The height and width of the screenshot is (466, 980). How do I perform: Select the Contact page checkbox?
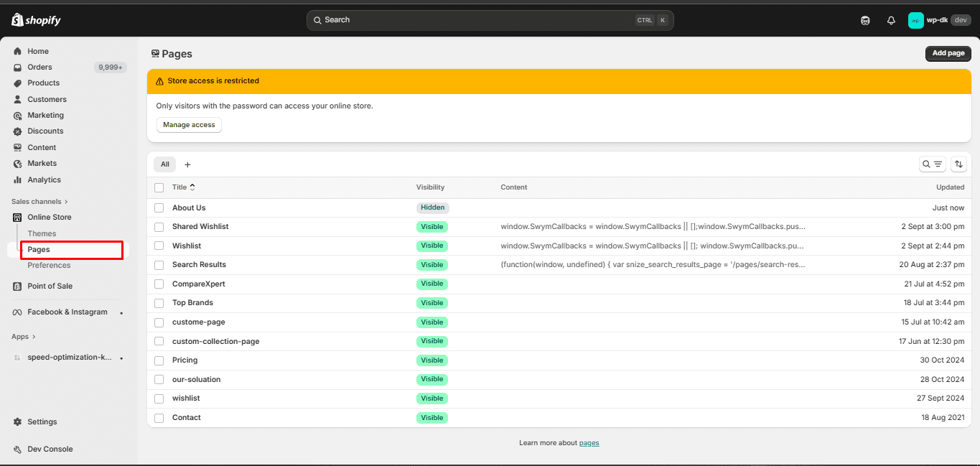coord(159,418)
